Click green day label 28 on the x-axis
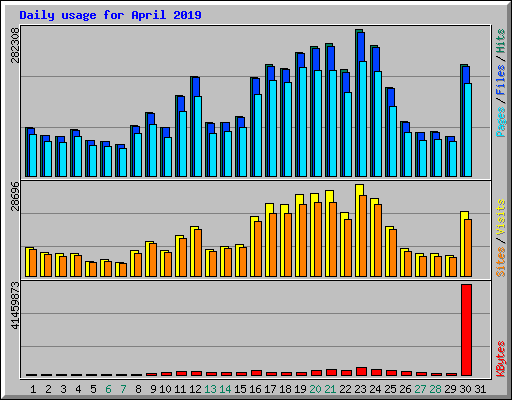This screenshot has width=512, height=400. coord(435,389)
